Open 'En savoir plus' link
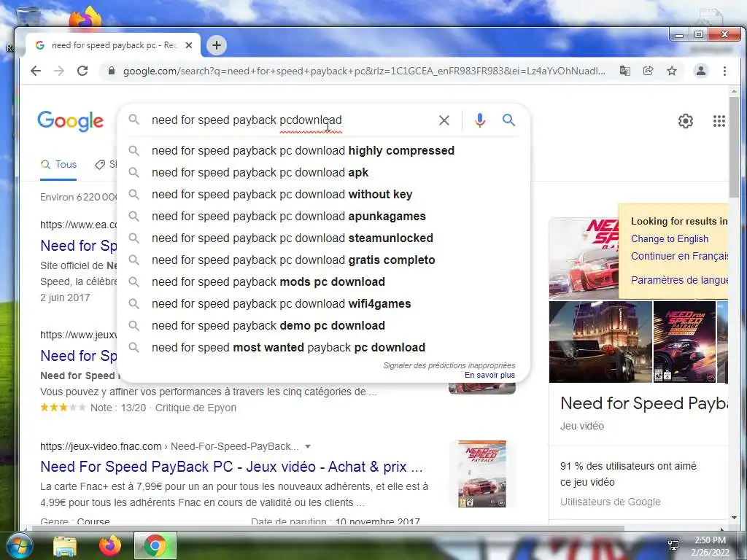The height and width of the screenshot is (560, 747). [x=489, y=376]
